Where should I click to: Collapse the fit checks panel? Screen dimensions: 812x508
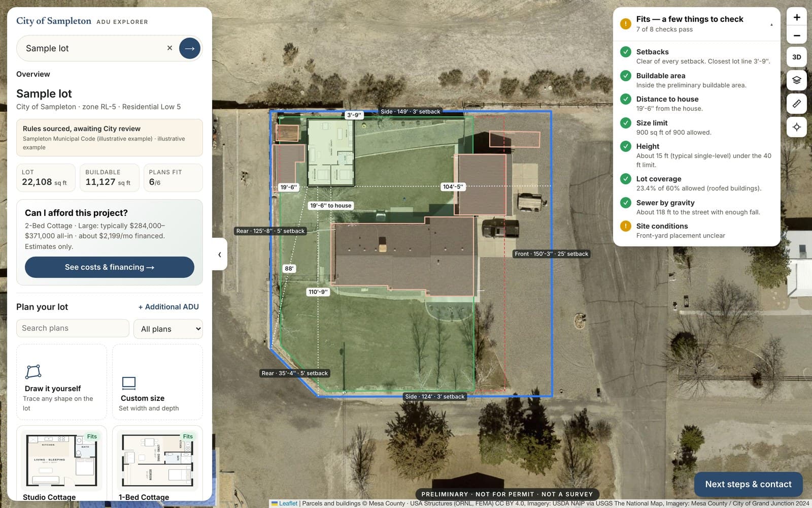(771, 24)
